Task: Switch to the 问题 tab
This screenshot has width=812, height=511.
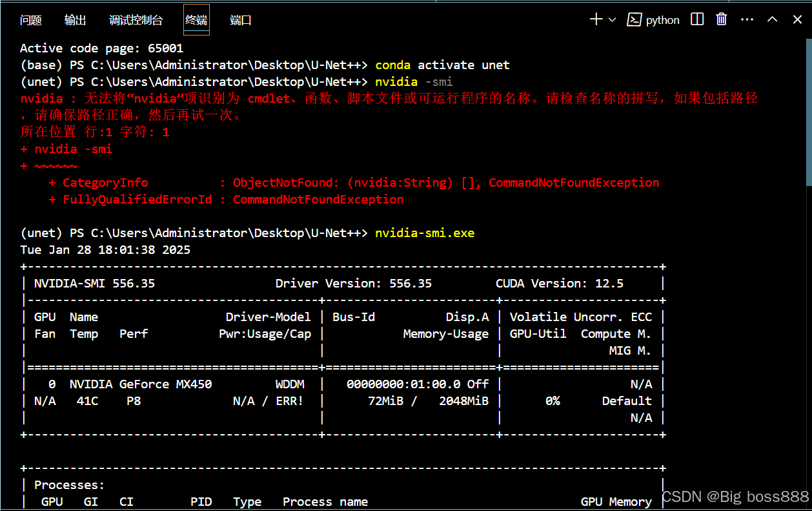Action: (30, 19)
